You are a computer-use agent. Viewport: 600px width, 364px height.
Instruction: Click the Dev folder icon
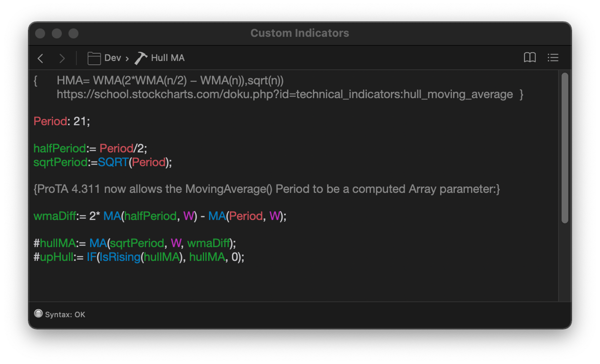(x=94, y=58)
